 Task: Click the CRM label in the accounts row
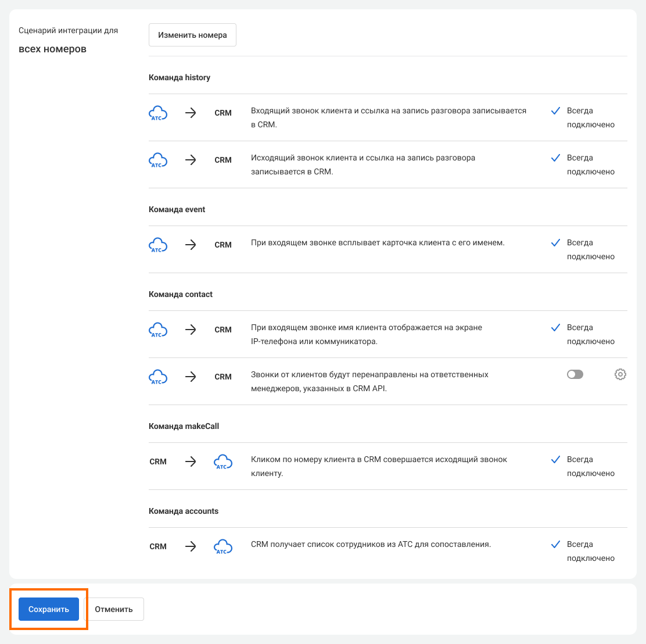click(158, 546)
